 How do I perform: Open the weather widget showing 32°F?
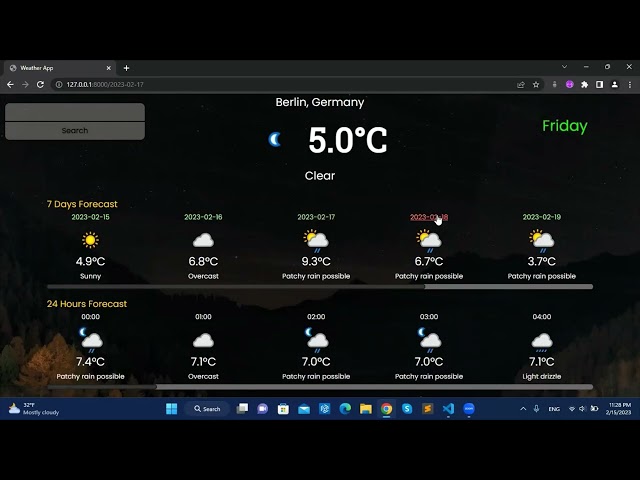pyautogui.click(x=34, y=409)
